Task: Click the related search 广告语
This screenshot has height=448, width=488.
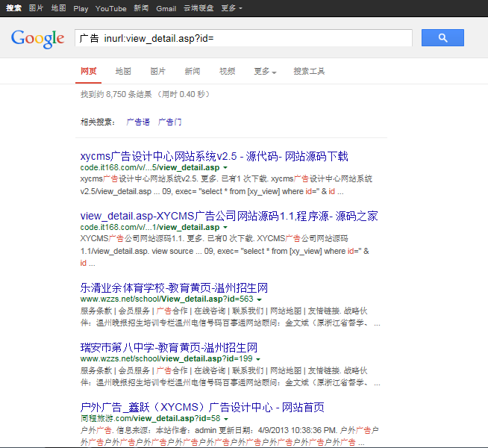Action: tap(138, 122)
